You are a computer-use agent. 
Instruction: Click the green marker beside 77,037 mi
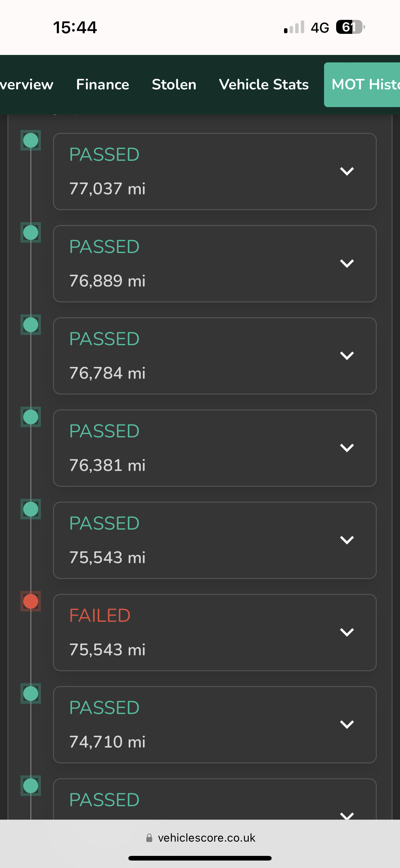pyautogui.click(x=31, y=140)
